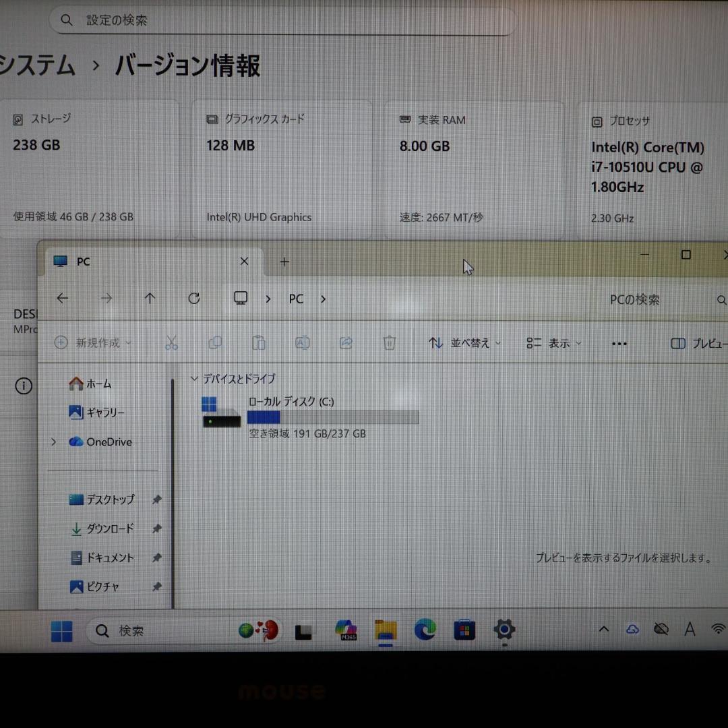Launch Microsoft Edge from the taskbar
This screenshot has width=728, height=728.
425,631
